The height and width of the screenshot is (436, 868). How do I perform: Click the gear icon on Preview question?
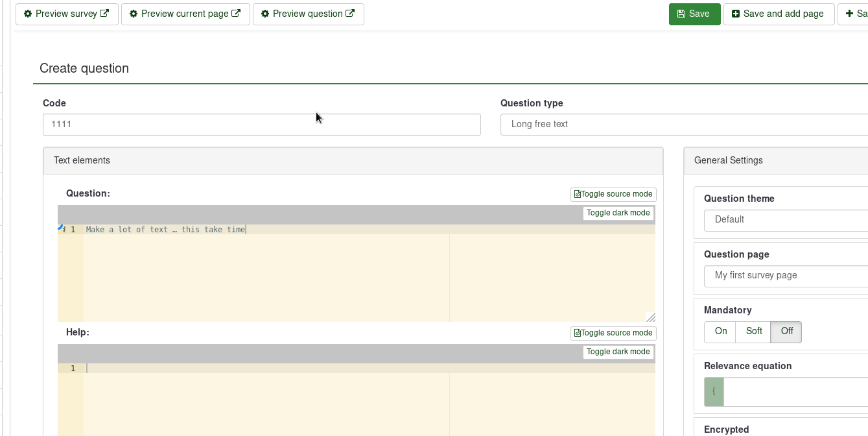coord(265,14)
